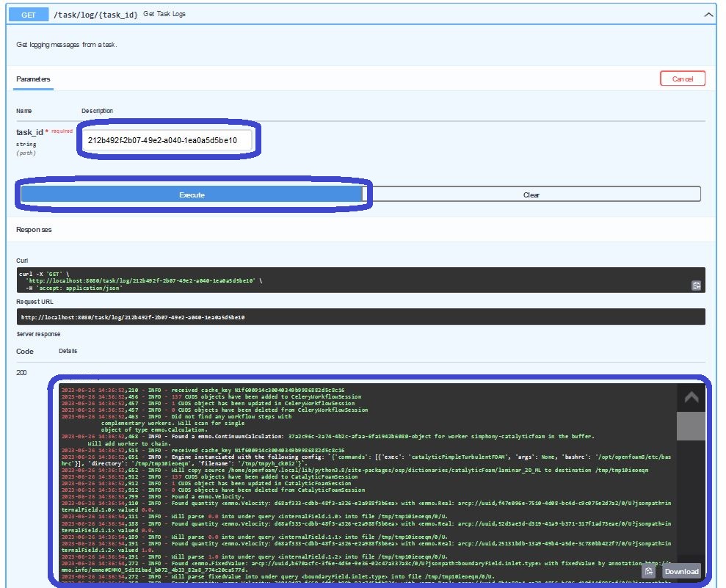Click 'Get logging messages from a task.' description
Image resolution: width=726 pixels, height=588 pixels.
(x=66, y=45)
